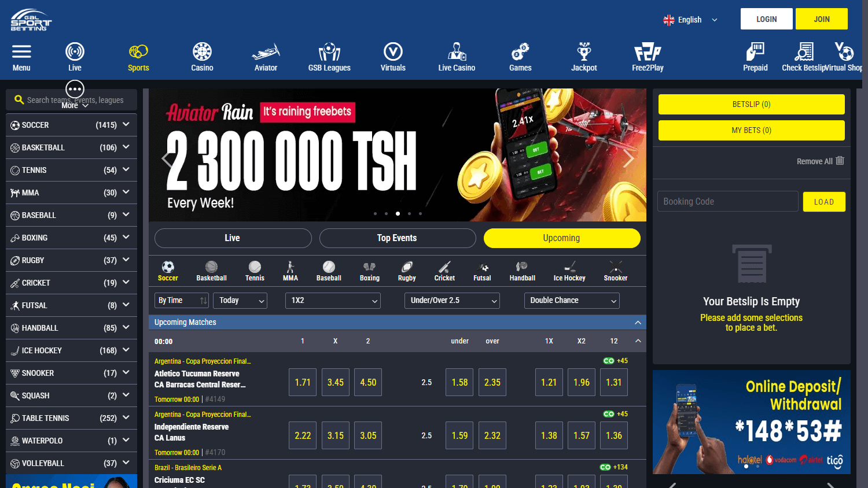
Task: Switch to the Upcoming tab
Action: 562,238
